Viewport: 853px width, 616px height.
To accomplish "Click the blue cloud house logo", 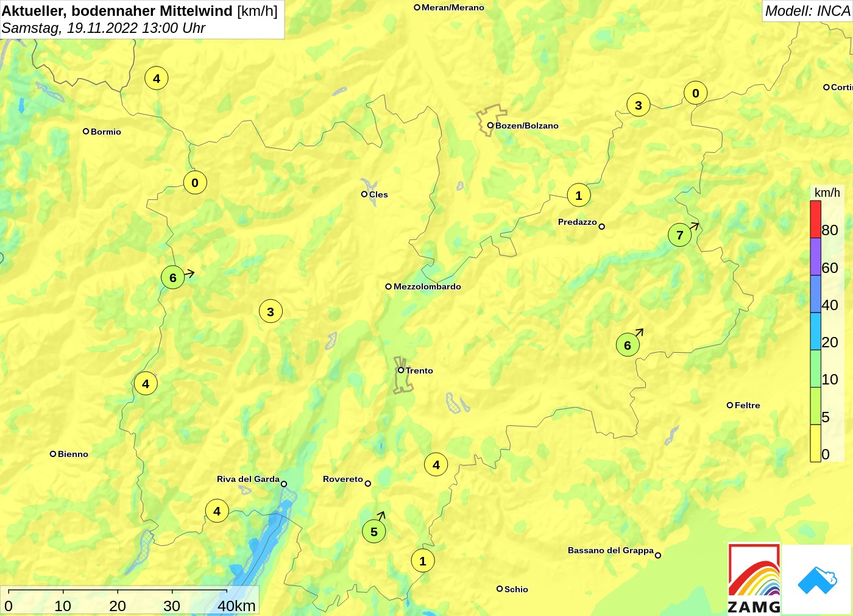I will tap(817, 579).
